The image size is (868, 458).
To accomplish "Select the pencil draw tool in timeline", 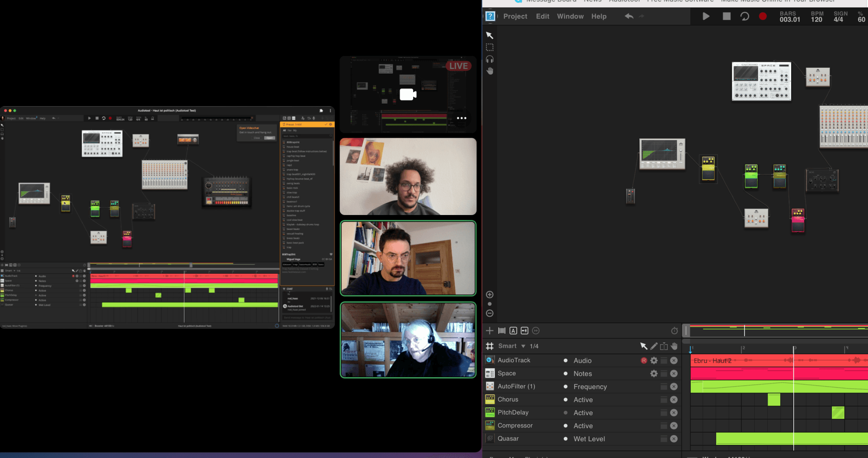I will pyautogui.click(x=654, y=346).
